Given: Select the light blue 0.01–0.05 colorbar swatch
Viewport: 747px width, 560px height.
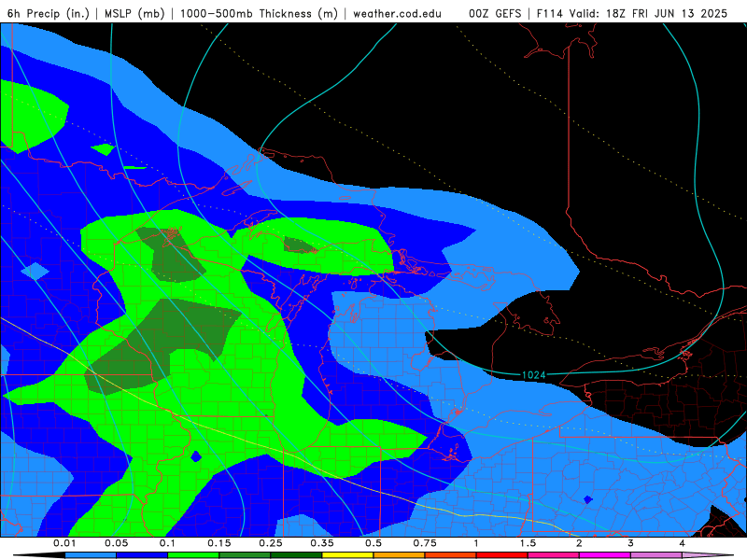Looking at the screenshot, I should [x=91, y=555].
